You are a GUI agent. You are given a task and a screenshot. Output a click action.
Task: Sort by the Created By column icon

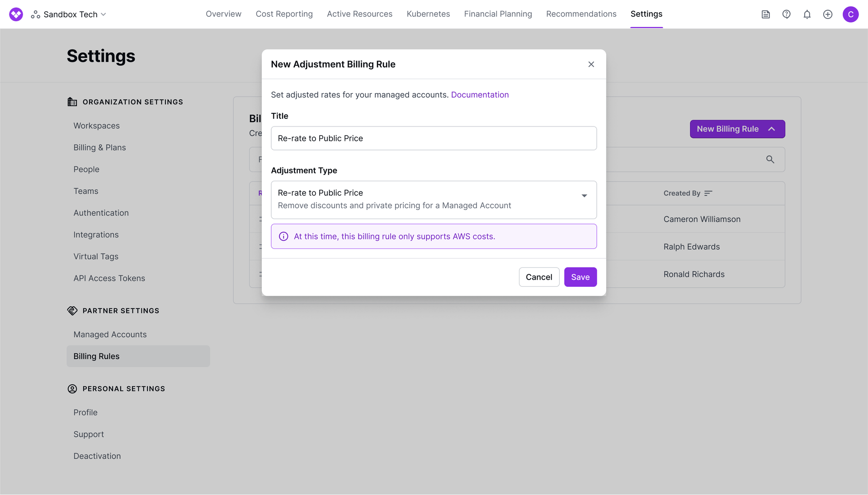(708, 193)
